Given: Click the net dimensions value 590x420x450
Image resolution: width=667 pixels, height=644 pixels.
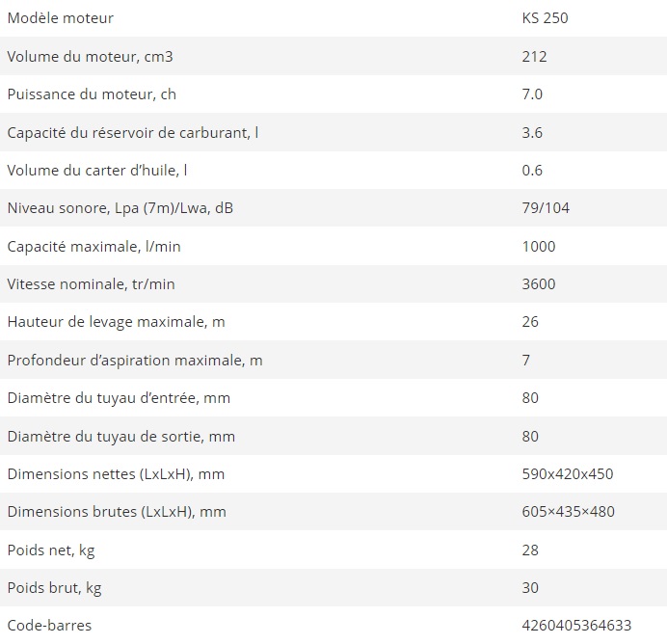Looking at the screenshot, I should pos(568,473).
